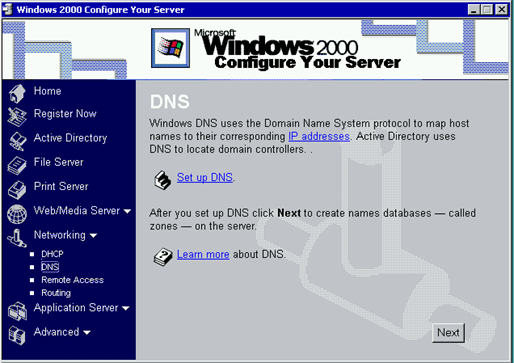514x363 pixels.
Task: Click the Next button
Action: 448,333
